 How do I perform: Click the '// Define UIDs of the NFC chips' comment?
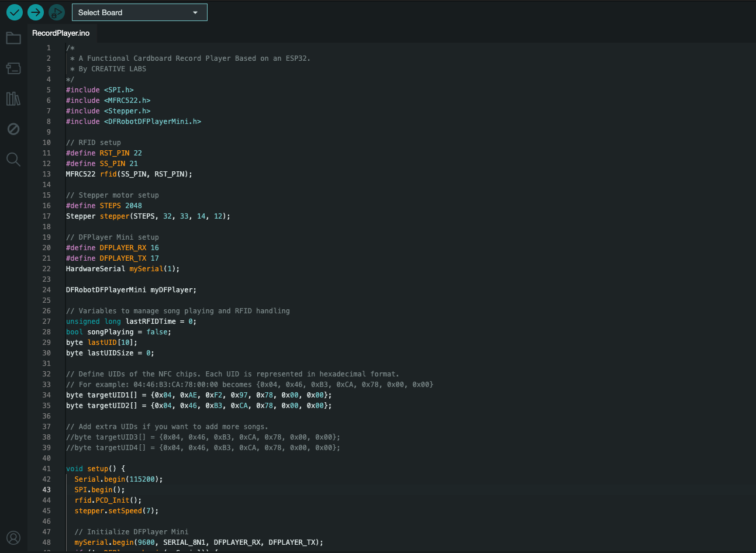coord(233,374)
